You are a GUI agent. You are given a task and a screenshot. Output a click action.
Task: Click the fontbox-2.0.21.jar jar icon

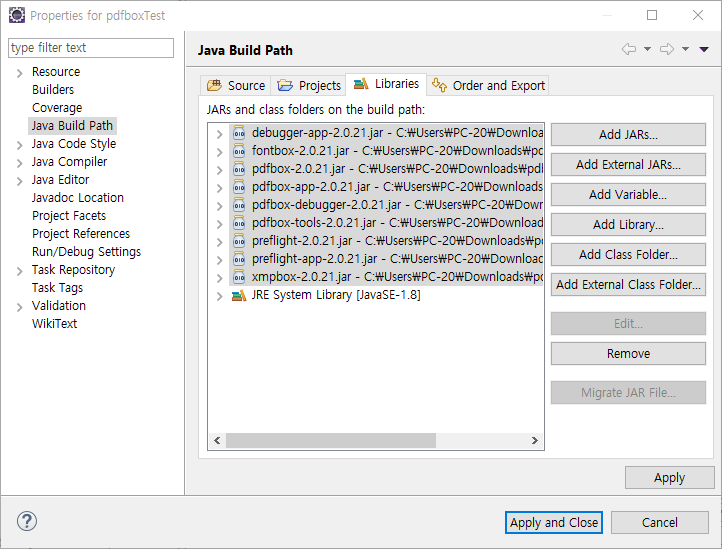point(239,151)
